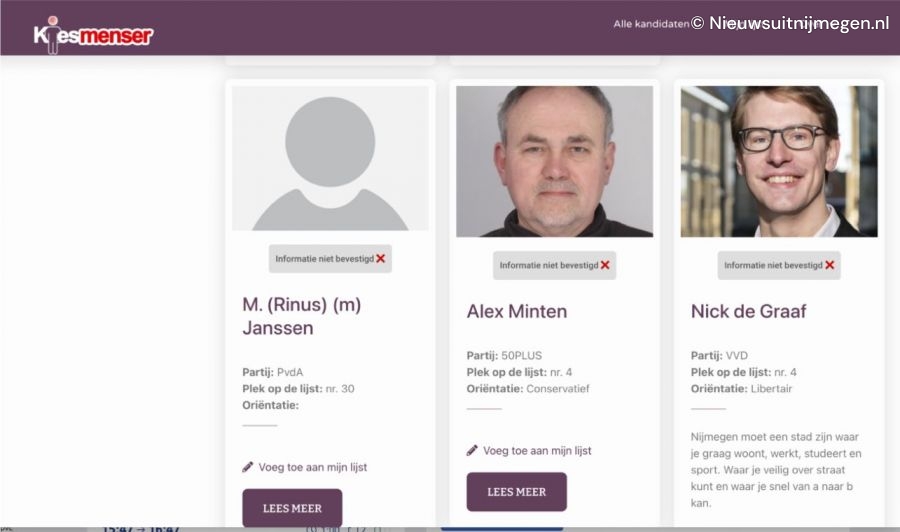Click the red X on Nick de Graaf's card
The height and width of the screenshot is (532, 900).
(x=829, y=265)
